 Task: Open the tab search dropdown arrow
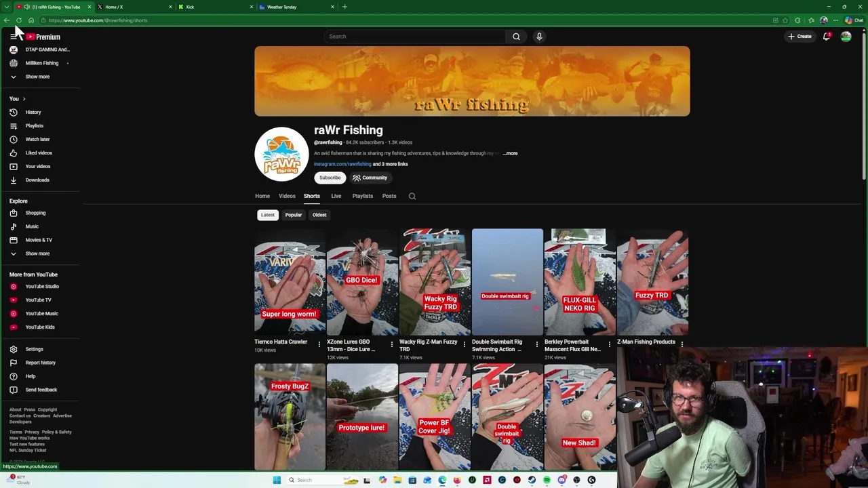tap(6, 7)
